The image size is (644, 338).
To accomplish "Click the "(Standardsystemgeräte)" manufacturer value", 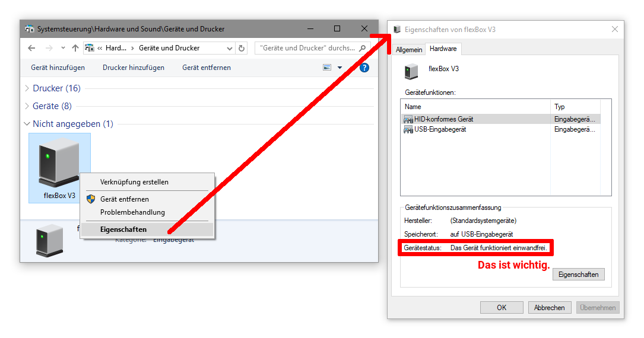I will tap(483, 221).
